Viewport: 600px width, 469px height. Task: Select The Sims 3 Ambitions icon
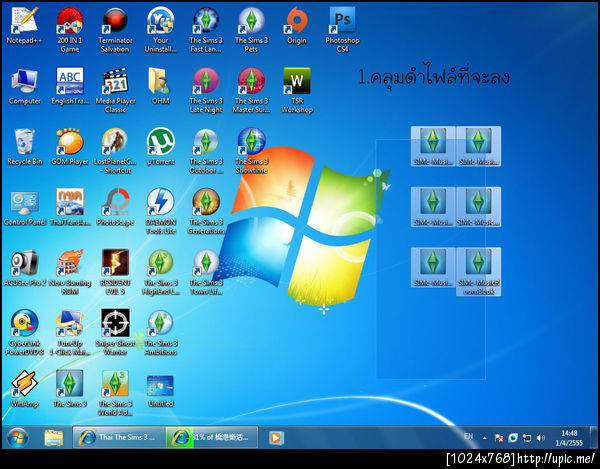click(161, 333)
